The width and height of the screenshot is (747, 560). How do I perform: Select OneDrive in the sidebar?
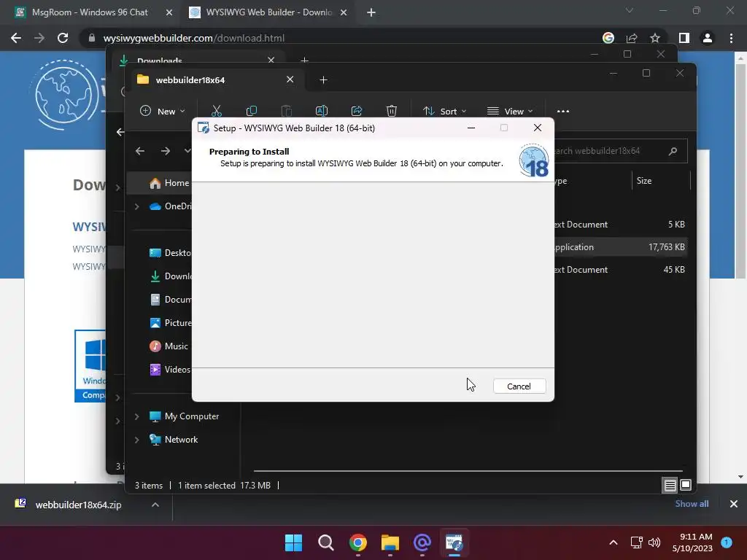(x=170, y=206)
